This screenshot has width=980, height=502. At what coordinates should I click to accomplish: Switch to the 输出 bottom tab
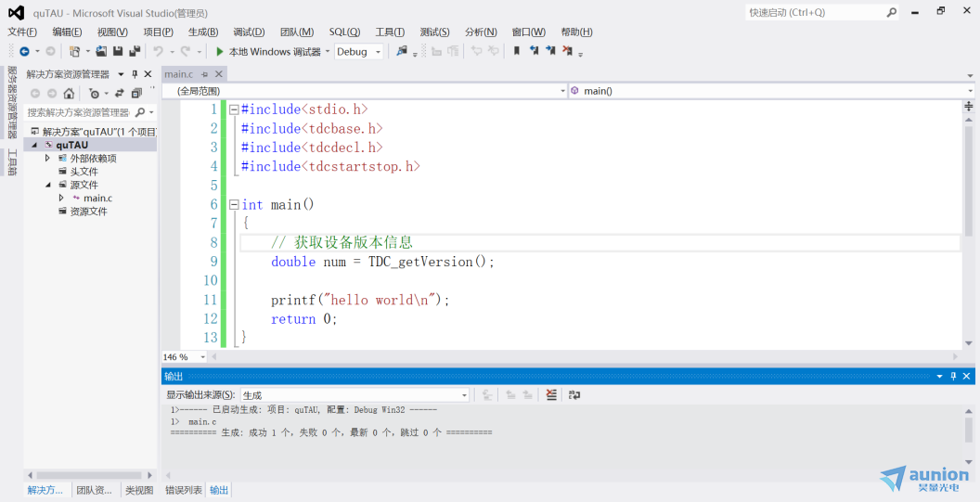coord(219,490)
